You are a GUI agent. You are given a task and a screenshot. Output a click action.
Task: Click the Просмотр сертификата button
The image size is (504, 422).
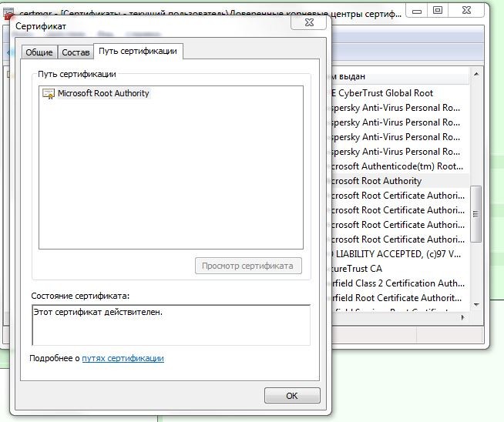(x=248, y=266)
